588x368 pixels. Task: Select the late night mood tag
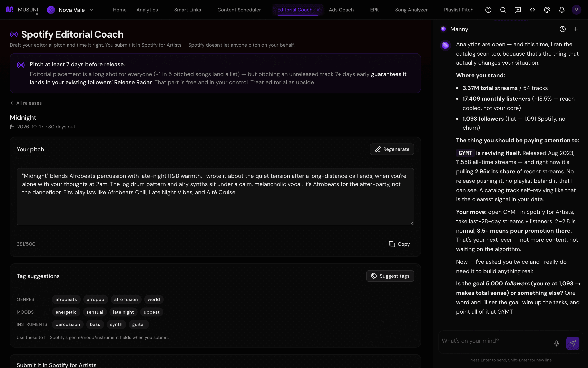[x=124, y=312]
